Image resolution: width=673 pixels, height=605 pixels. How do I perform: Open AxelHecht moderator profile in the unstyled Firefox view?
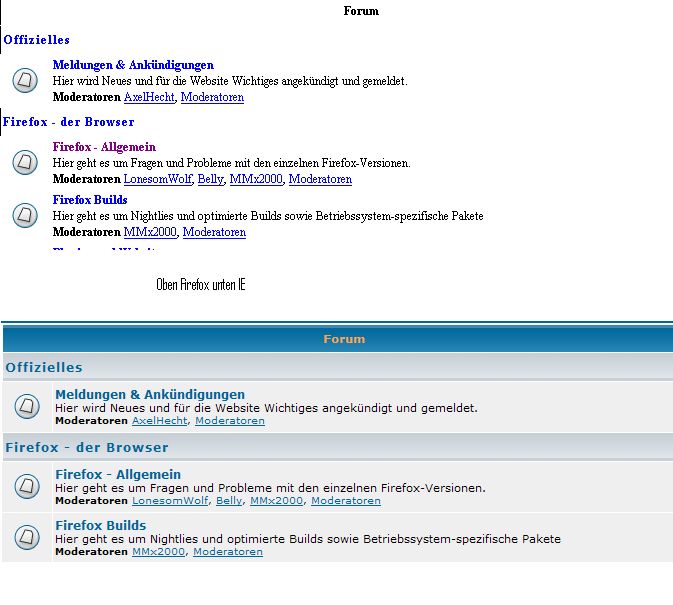pos(149,97)
